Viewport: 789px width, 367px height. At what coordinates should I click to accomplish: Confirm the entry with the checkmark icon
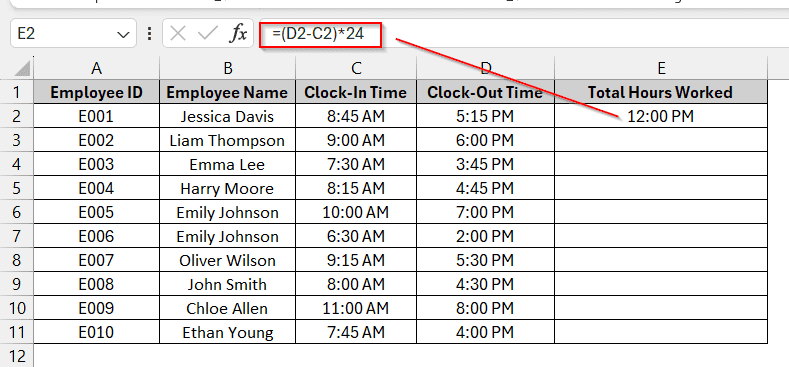point(207,34)
